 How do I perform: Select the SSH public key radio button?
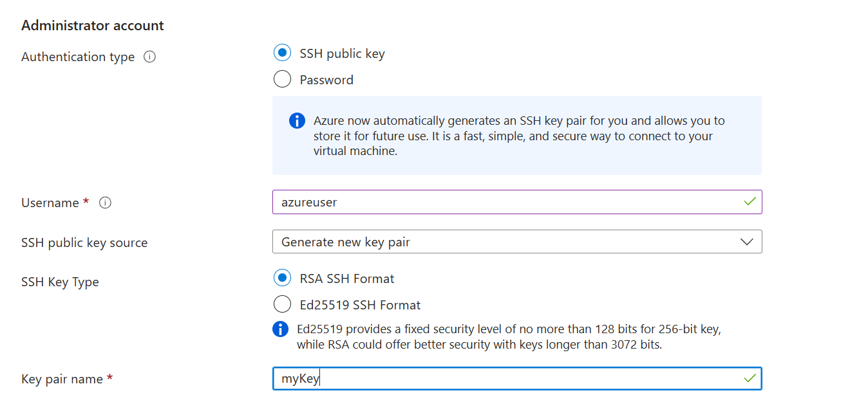pyautogui.click(x=282, y=53)
